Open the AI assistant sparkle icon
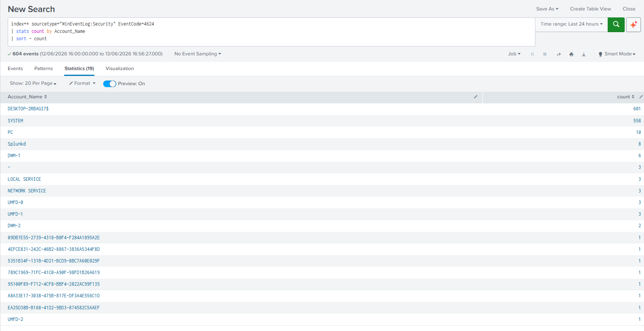This screenshot has width=644, height=331. (x=633, y=24)
